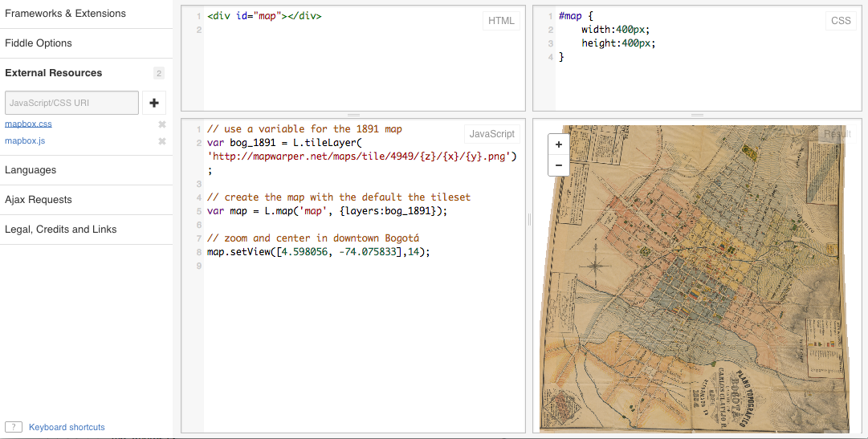Remove mapbox.css from external resources
Screen dimensions: 868x439
coord(161,124)
